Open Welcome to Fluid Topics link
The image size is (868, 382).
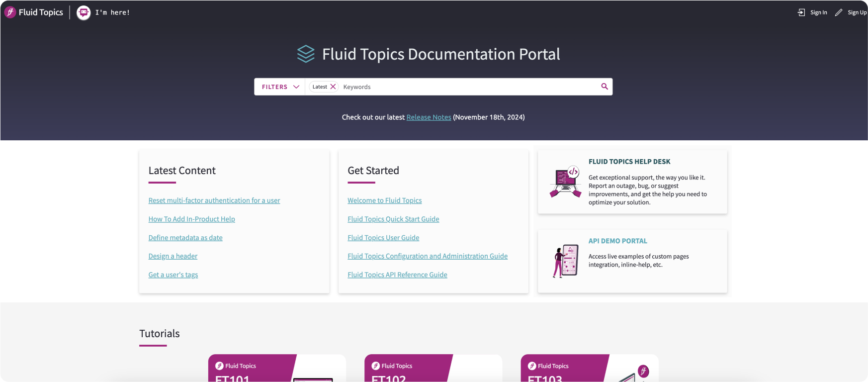[385, 200]
